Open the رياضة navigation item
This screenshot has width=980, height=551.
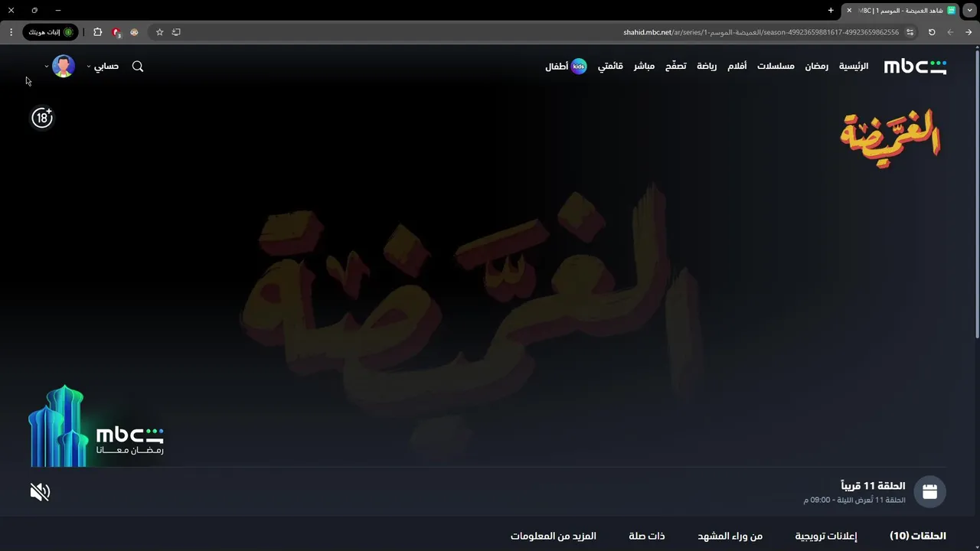tap(707, 67)
